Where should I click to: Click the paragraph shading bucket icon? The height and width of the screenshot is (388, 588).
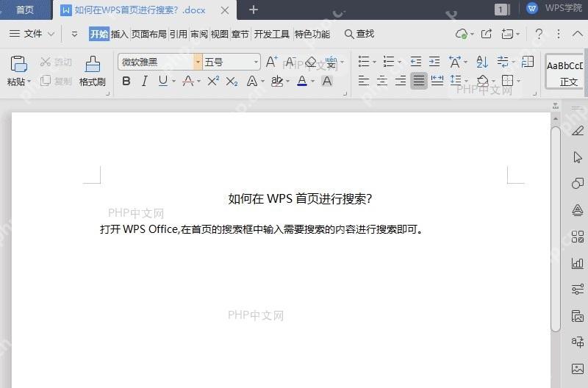[x=483, y=81]
